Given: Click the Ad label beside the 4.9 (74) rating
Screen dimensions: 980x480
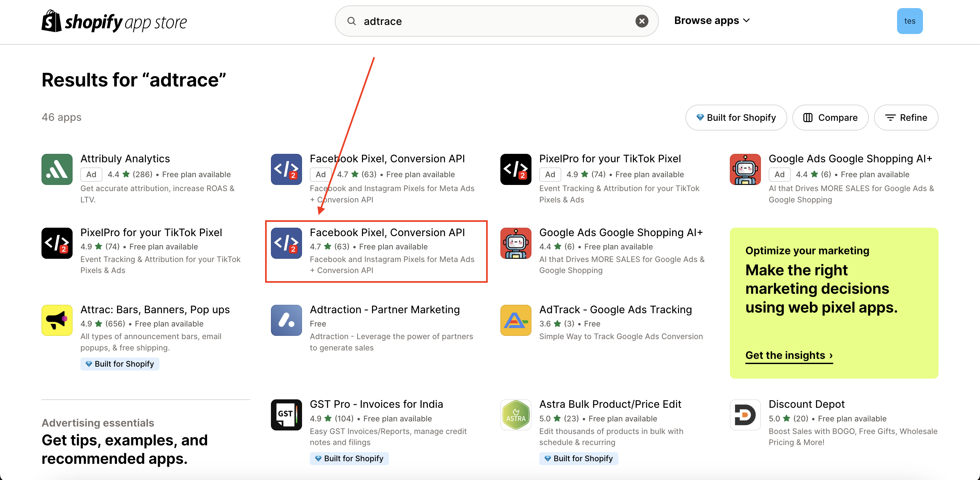Looking at the screenshot, I should coord(550,174).
